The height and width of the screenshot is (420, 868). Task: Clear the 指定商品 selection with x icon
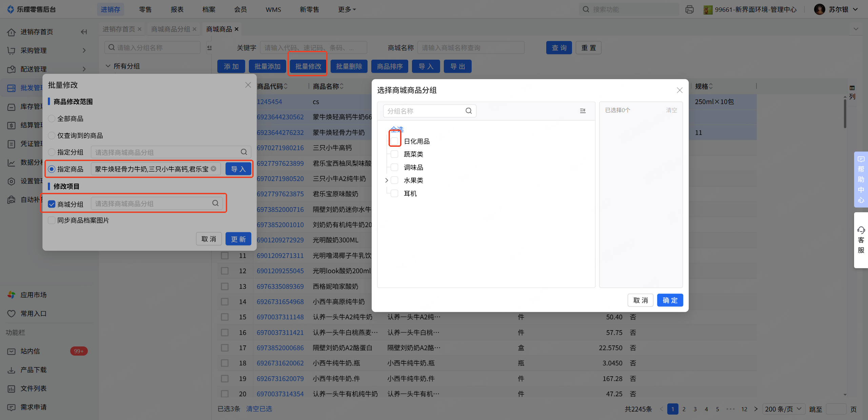(x=214, y=169)
